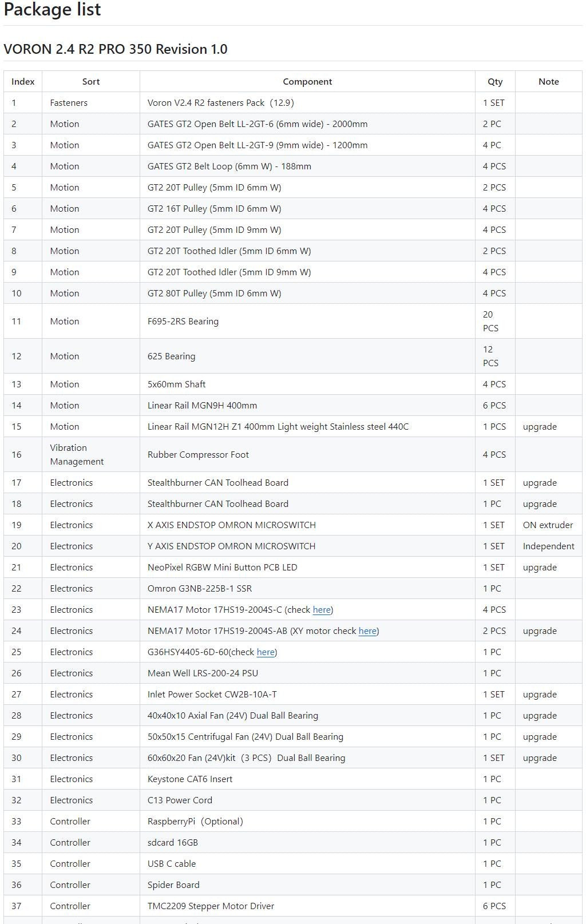Select the Sort column header
The height and width of the screenshot is (924, 586).
(91, 82)
